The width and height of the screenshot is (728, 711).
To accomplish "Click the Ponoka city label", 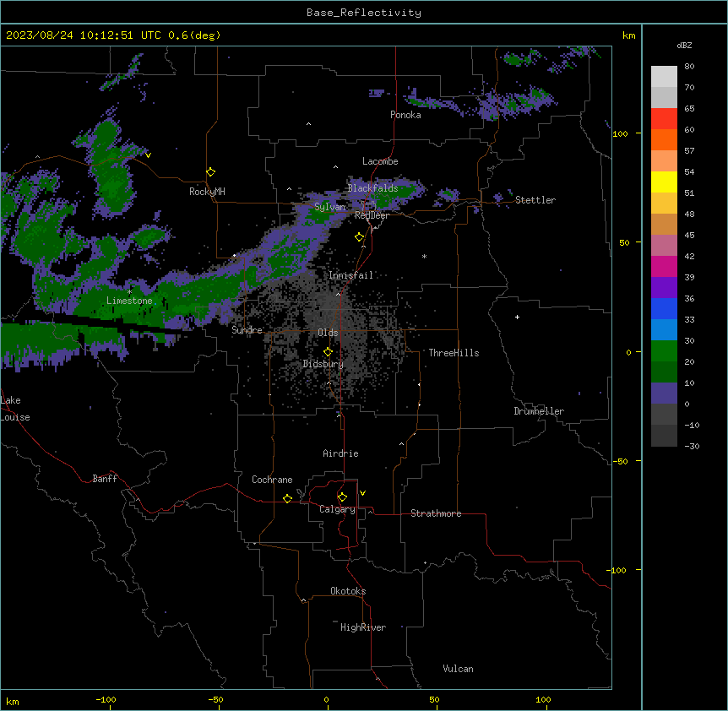I will [405, 115].
